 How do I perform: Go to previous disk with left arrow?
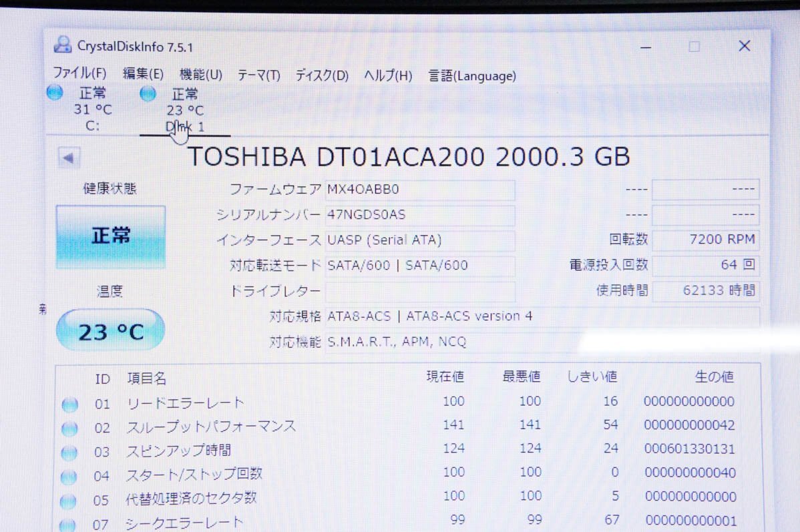click(69, 158)
